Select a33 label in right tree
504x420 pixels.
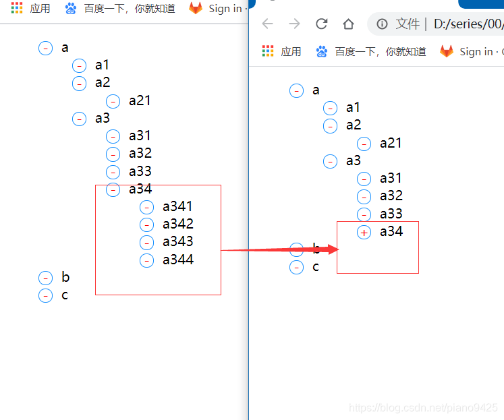click(391, 214)
